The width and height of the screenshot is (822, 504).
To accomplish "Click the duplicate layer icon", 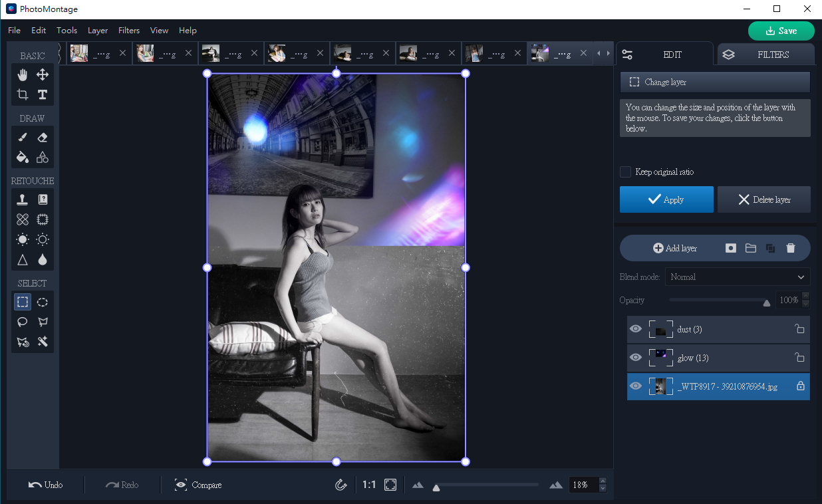I will [x=771, y=248].
